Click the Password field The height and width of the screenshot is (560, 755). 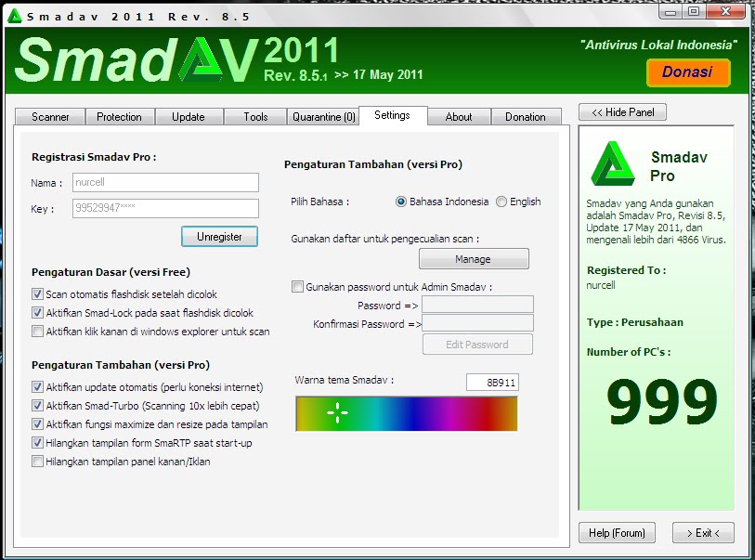tap(477, 305)
